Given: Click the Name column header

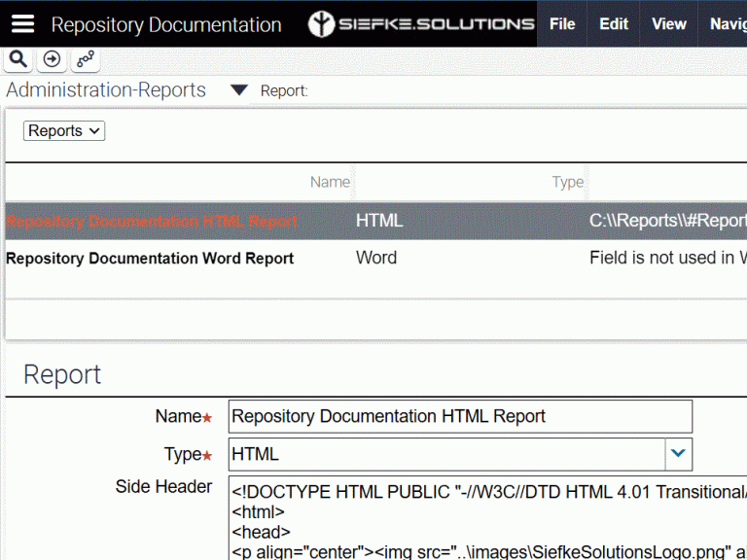Looking at the screenshot, I should [330, 182].
